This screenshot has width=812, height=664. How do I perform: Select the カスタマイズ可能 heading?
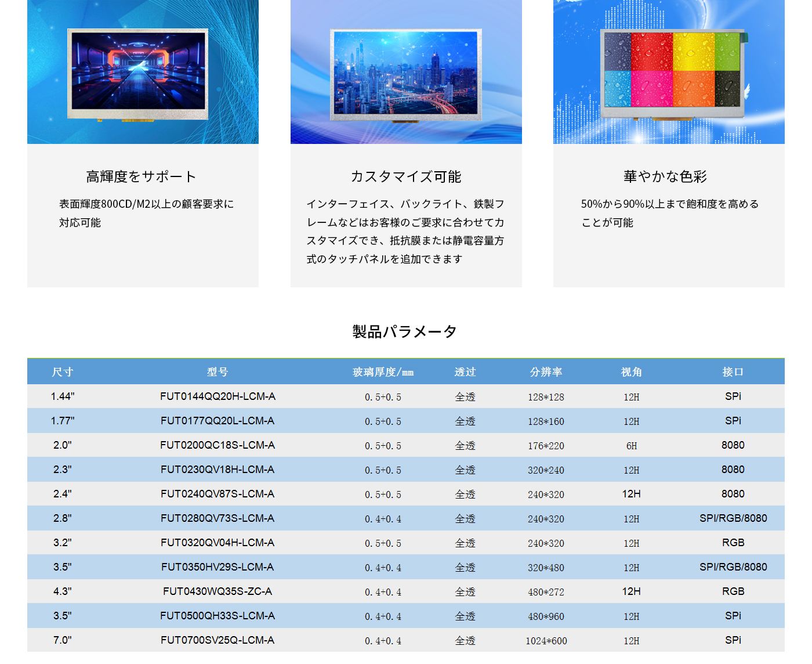(406, 176)
